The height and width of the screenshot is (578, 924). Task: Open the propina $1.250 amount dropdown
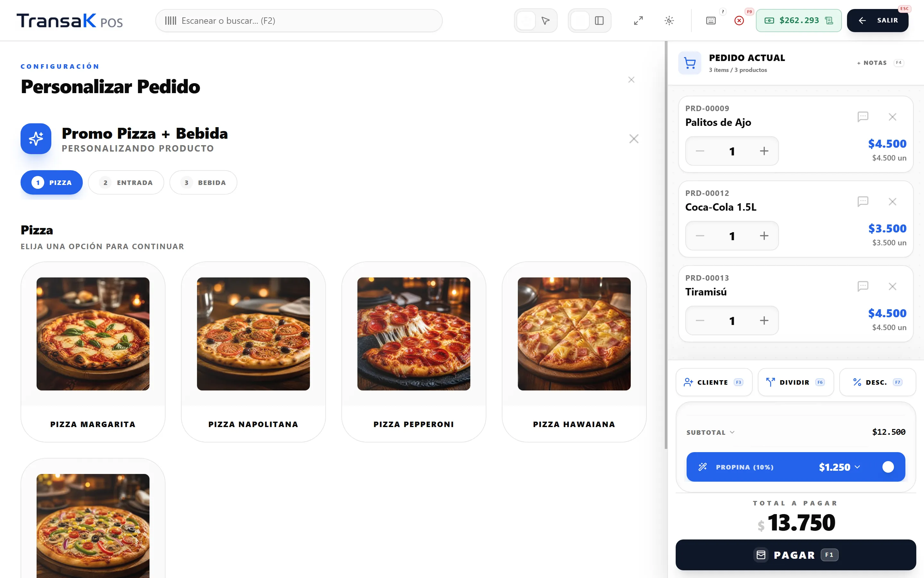840,467
